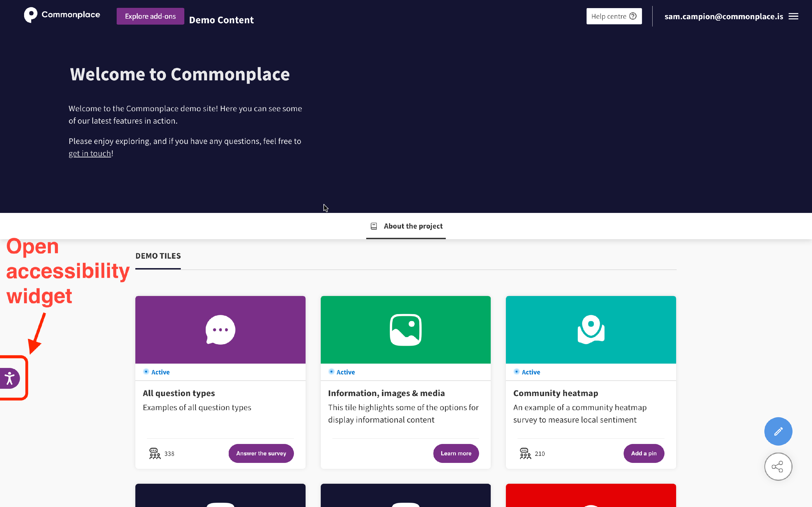Click the sam.campion@commonplace.is account label
812x507 pixels.
click(723, 16)
